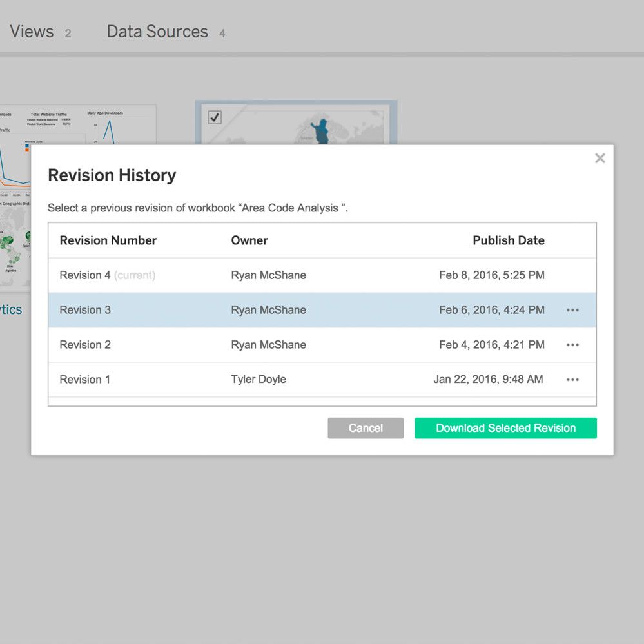Switch to the Data Sources tab

click(158, 32)
